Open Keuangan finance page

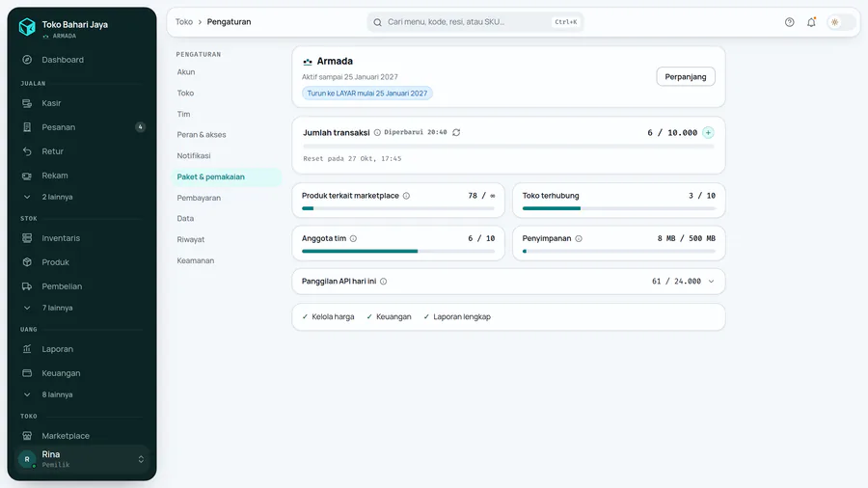point(82,373)
